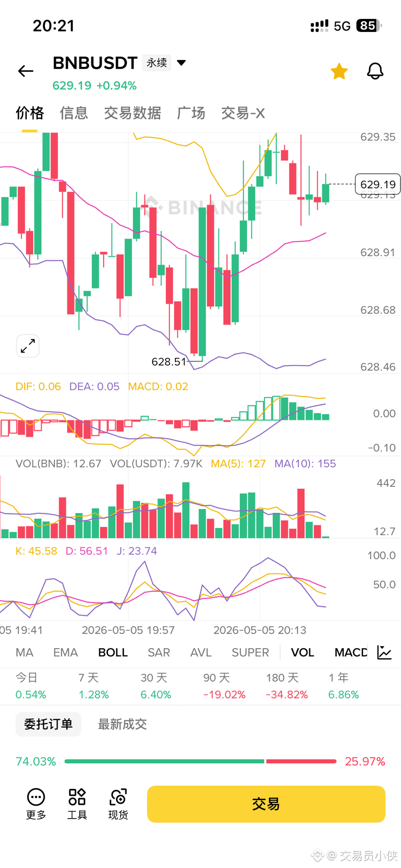Enable the SAR indicator
Image resolution: width=401 pixels, height=868 pixels.
(159, 652)
